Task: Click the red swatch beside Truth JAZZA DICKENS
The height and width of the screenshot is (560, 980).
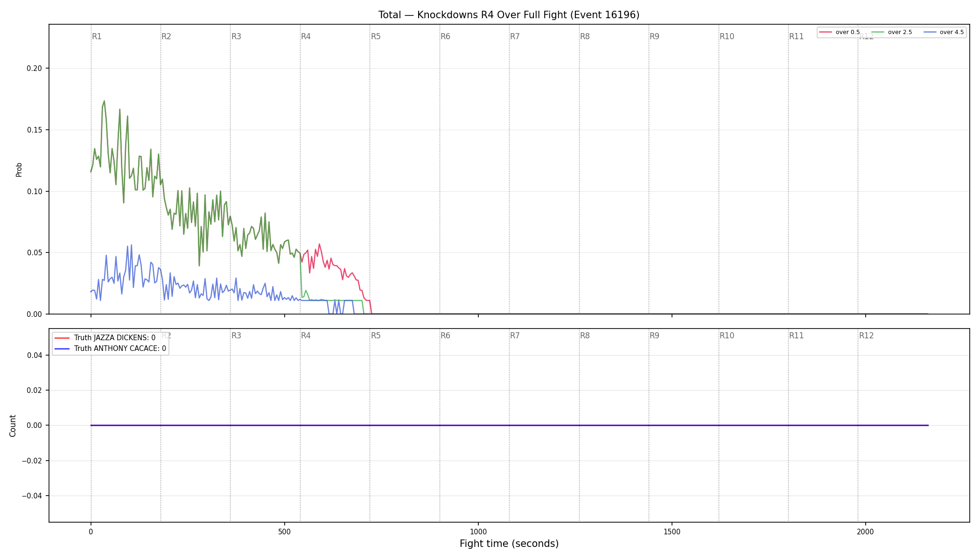Action: (x=63, y=338)
